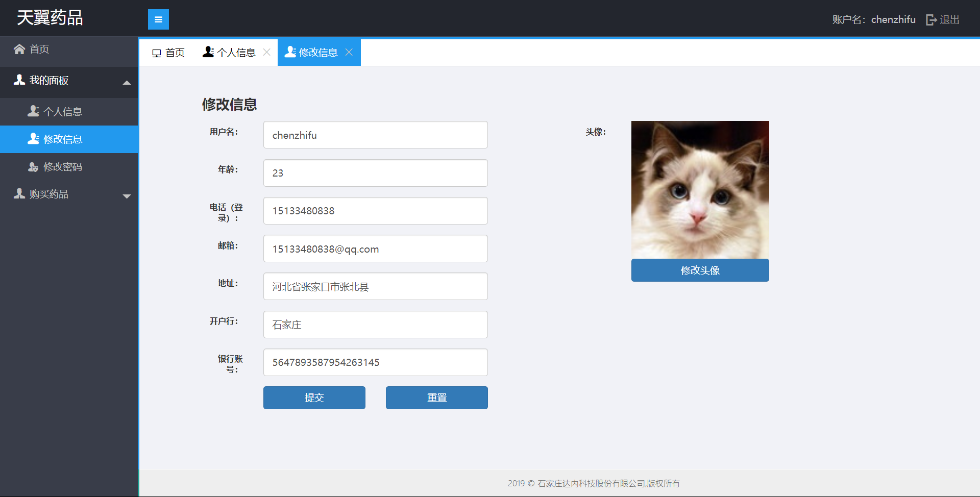Viewport: 980px width, 497px height.
Task: Click into the 银行账号 text field
Action: pyautogui.click(x=375, y=362)
